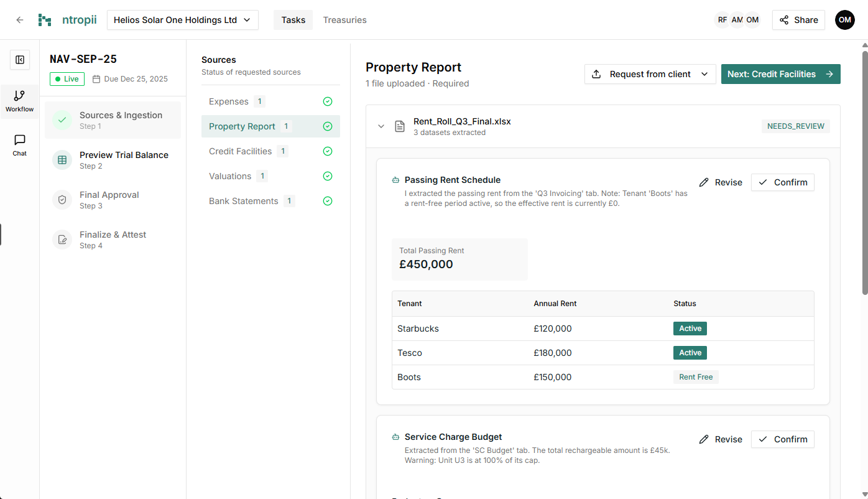This screenshot has height=499, width=868.
Task: Click the Bank Statements green check status
Action: (x=328, y=201)
